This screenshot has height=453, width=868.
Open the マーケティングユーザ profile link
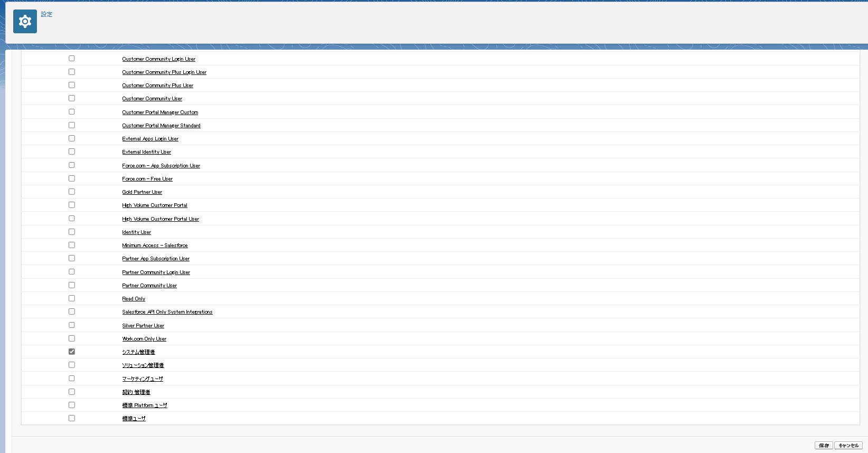click(x=143, y=379)
